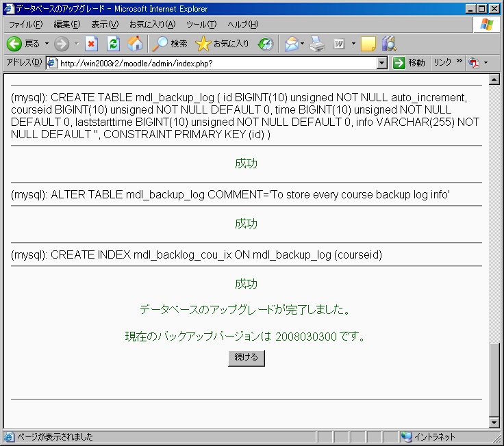Open the yellow note Discuss icon
The image size is (504, 446).
click(x=368, y=44)
